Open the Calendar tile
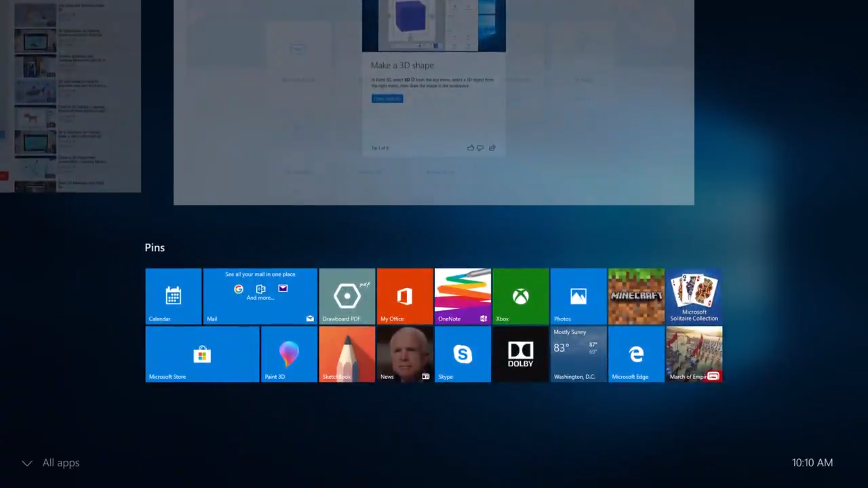The width and height of the screenshot is (868, 488). coord(173,296)
